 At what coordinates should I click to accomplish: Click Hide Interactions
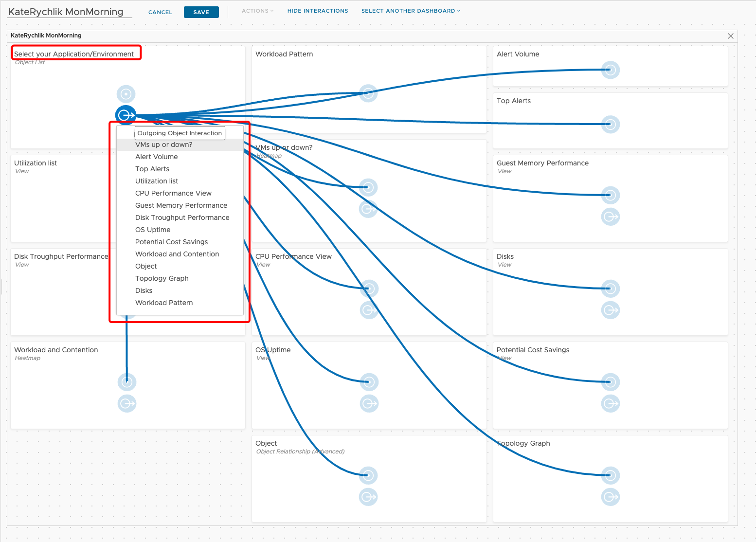318,11
